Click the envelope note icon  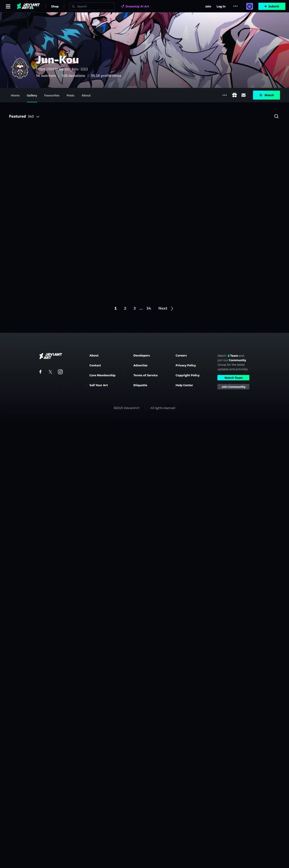[244, 95]
